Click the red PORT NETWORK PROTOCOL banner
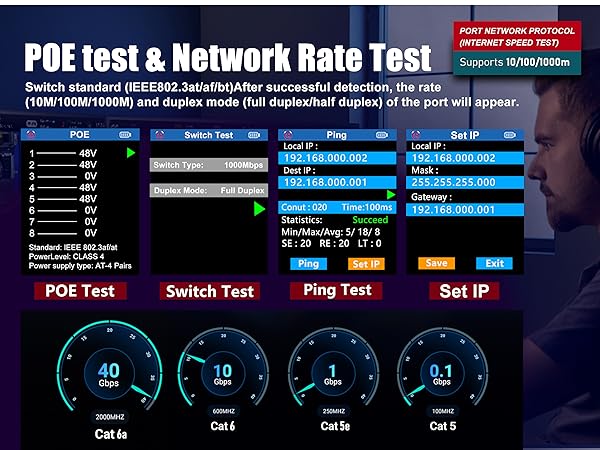This screenshot has height=450, width=600. point(517,36)
